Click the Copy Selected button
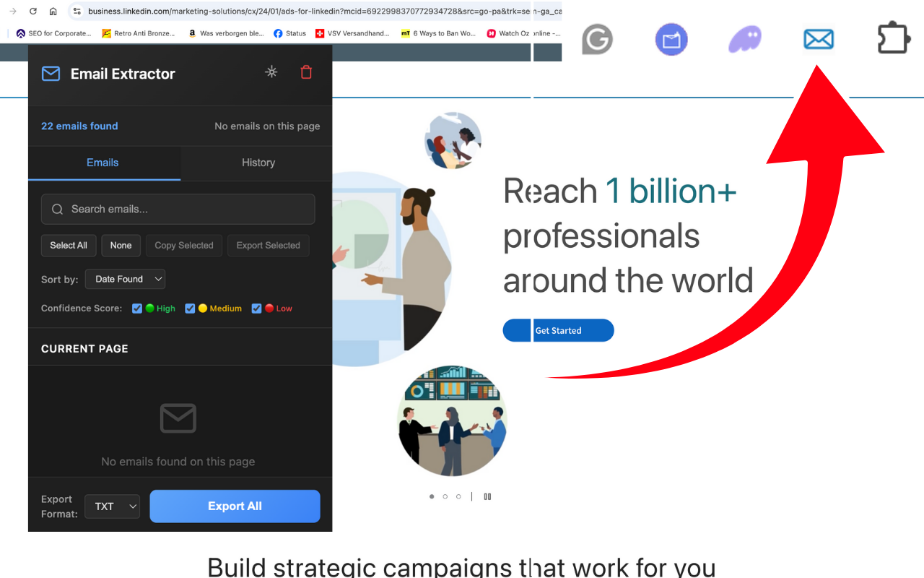 184,246
